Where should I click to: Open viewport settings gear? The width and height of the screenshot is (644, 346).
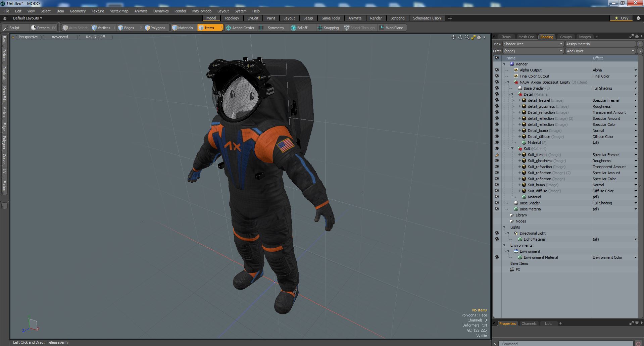[x=479, y=37]
